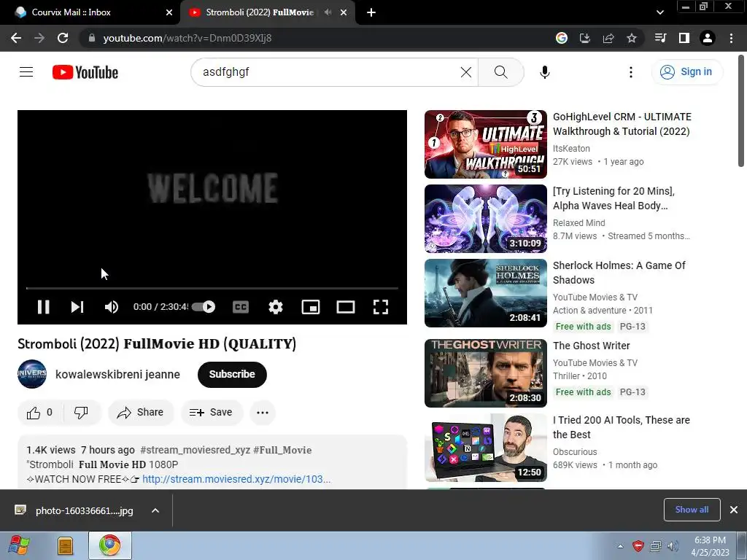This screenshot has height=560, width=747.
Task: View site information lock icon
Action: click(x=92, y=38)
